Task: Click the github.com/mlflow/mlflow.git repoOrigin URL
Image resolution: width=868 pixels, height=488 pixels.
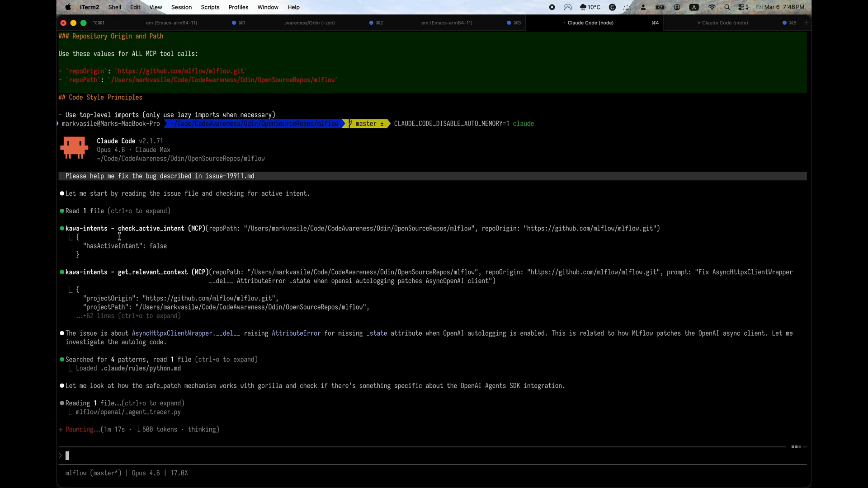Action: click(x=181, y=71)
